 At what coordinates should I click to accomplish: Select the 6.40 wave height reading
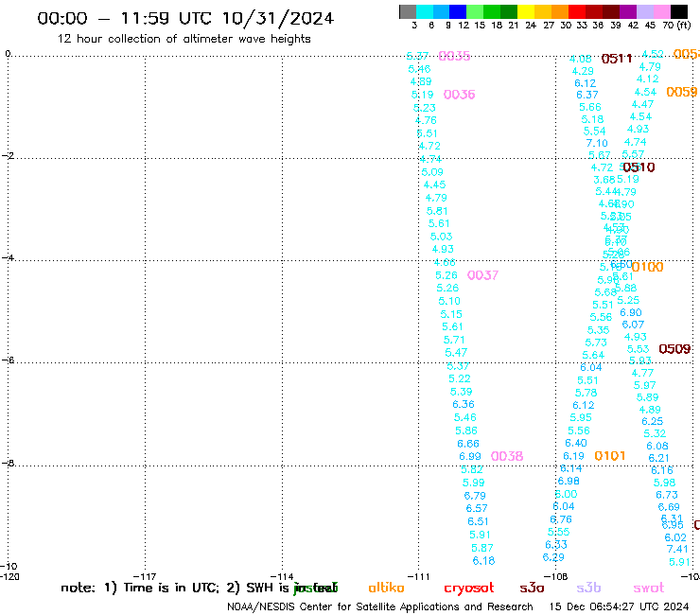pos(576,443)
